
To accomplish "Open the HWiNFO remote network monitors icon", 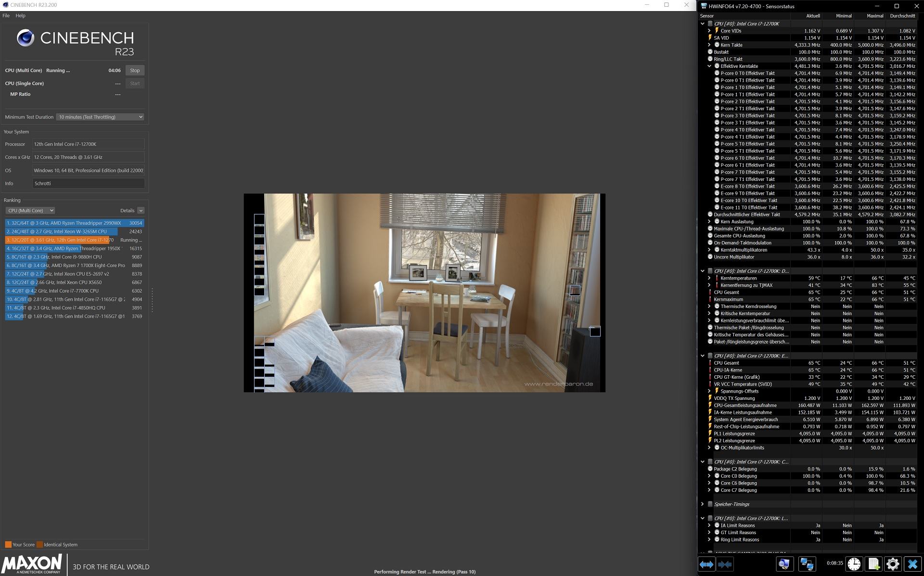I will click(x=807, y=564).
